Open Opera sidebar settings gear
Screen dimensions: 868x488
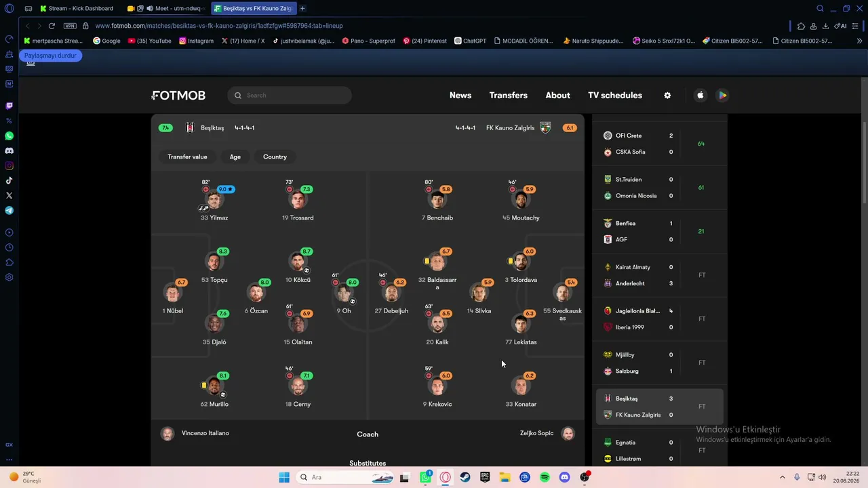coord(9,277)
